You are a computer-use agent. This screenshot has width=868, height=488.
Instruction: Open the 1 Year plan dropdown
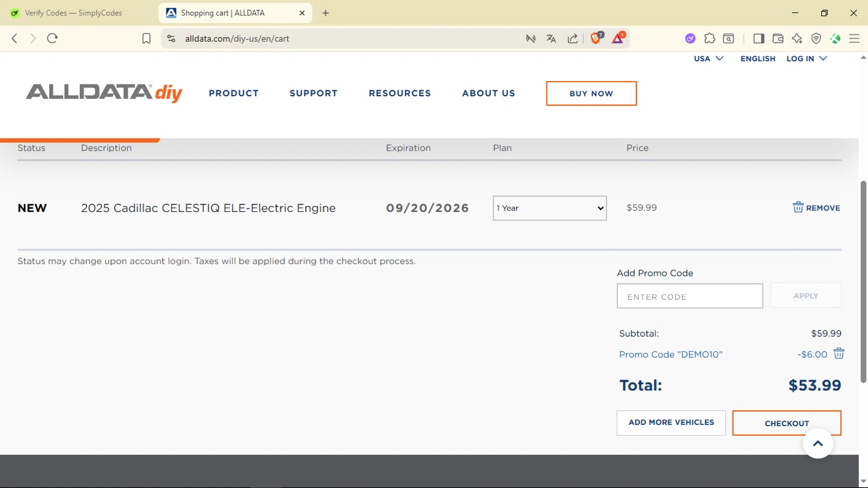(x=550, y=208)
